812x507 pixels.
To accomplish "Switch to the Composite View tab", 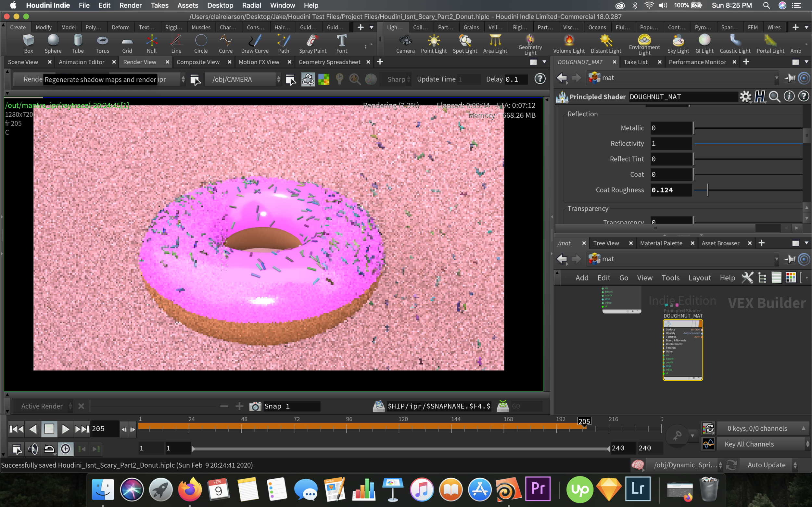I will tap(198, 62).
